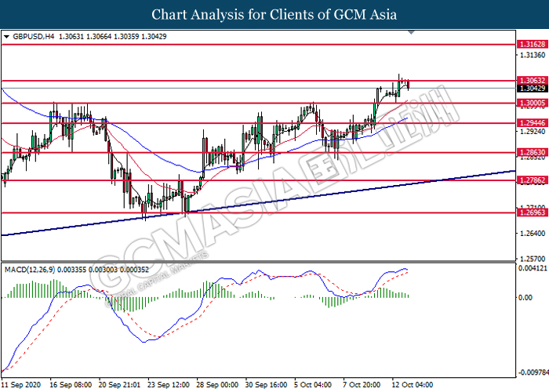Select the 1.29446 price level label
549x392 pixels.
(x=533, y=123)
